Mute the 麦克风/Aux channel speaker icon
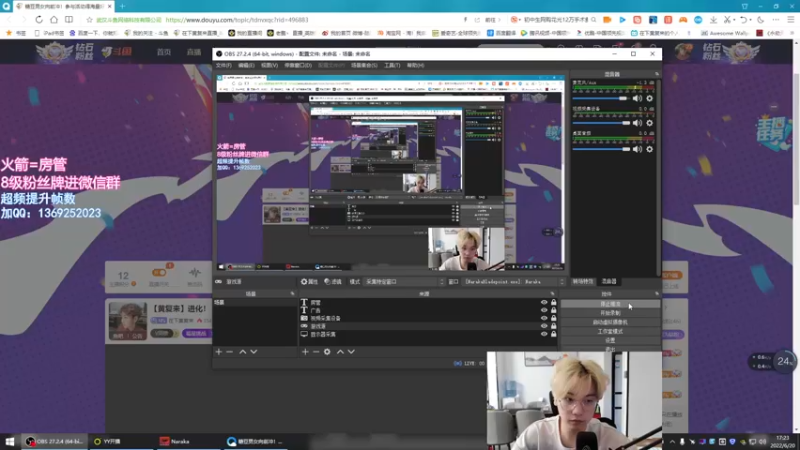 (637, 98)
